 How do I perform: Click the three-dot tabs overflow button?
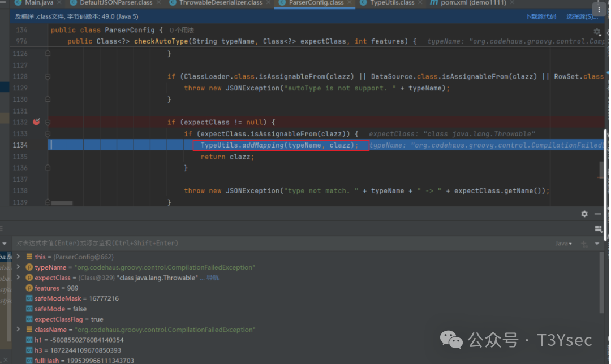(x=599, y=8)
